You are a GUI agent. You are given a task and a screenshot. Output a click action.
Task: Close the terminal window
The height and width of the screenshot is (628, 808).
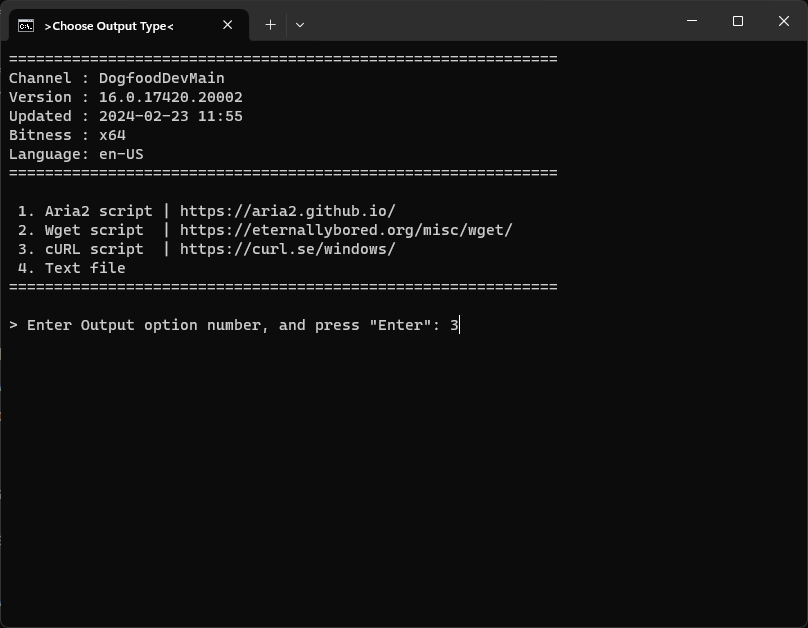[x=784, y=21]
